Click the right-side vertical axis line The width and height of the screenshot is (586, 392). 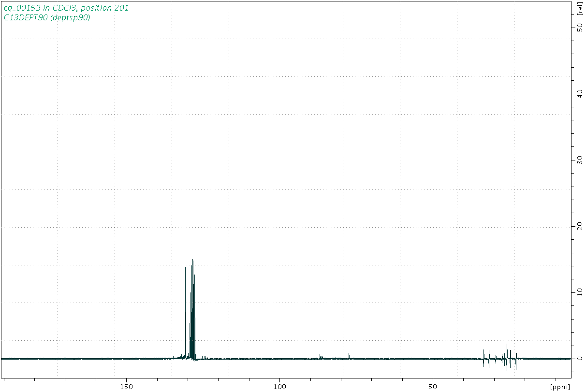point(571,193)
